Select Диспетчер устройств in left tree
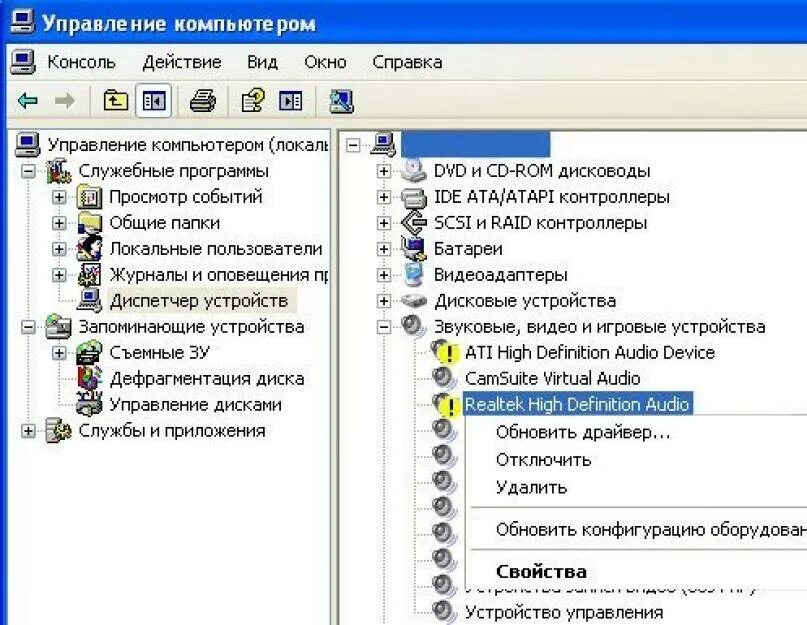 pyautogui.click(x=199, y=301)
